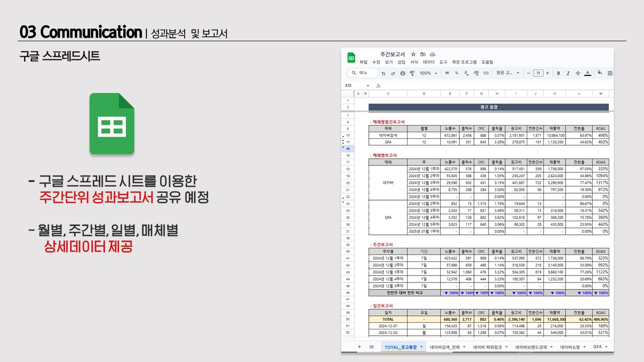The width and height of the screenshot is (644, 362).
Task: Open the 123 number formats menu
Action: [486, 73]
